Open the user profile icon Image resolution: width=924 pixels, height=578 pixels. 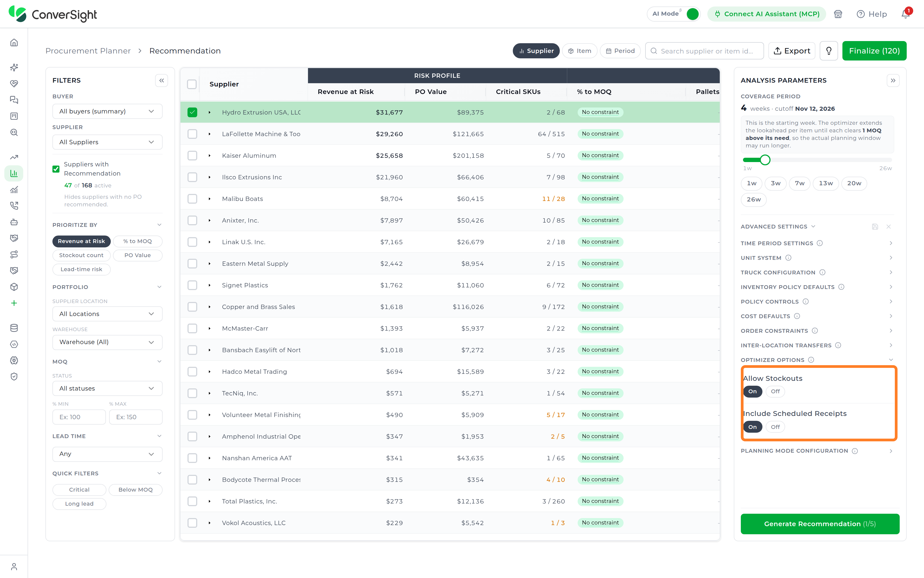coord(14,566)
